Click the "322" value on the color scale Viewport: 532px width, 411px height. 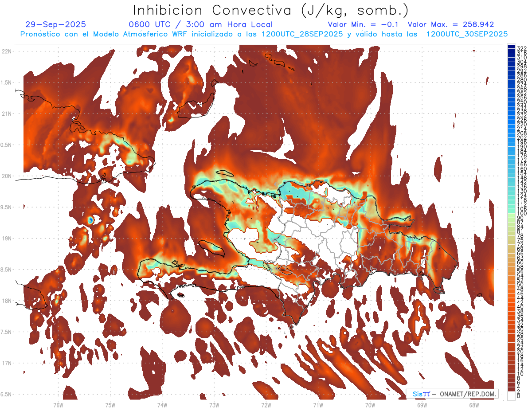tap(521, 48)
